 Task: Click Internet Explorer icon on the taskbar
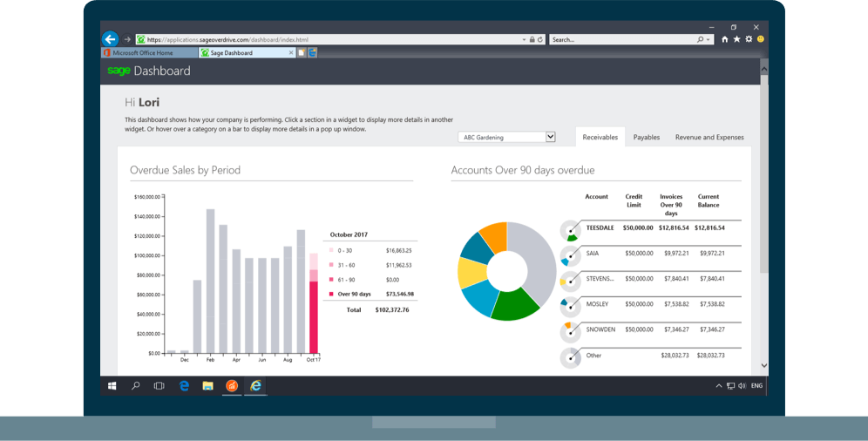[x=255, y=386]
